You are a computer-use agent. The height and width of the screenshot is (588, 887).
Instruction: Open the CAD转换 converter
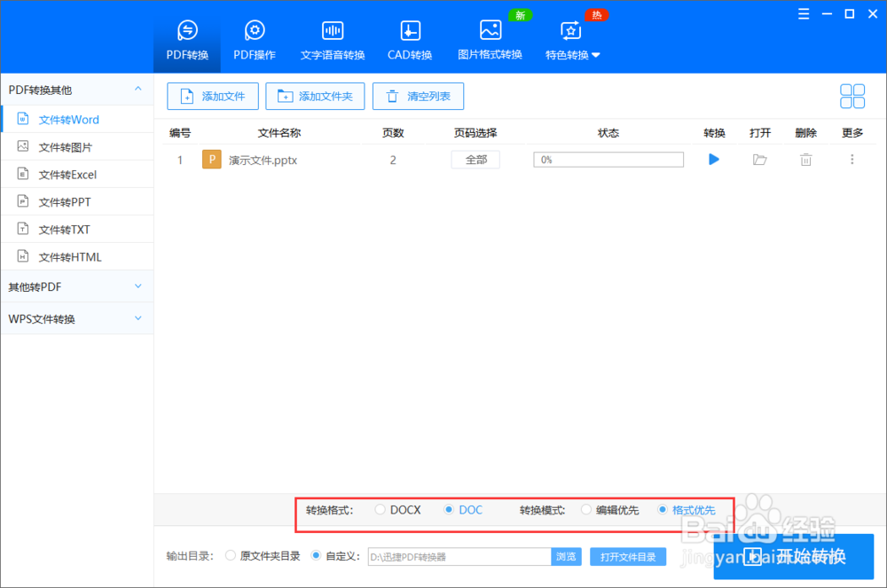[x=409, y=37]
